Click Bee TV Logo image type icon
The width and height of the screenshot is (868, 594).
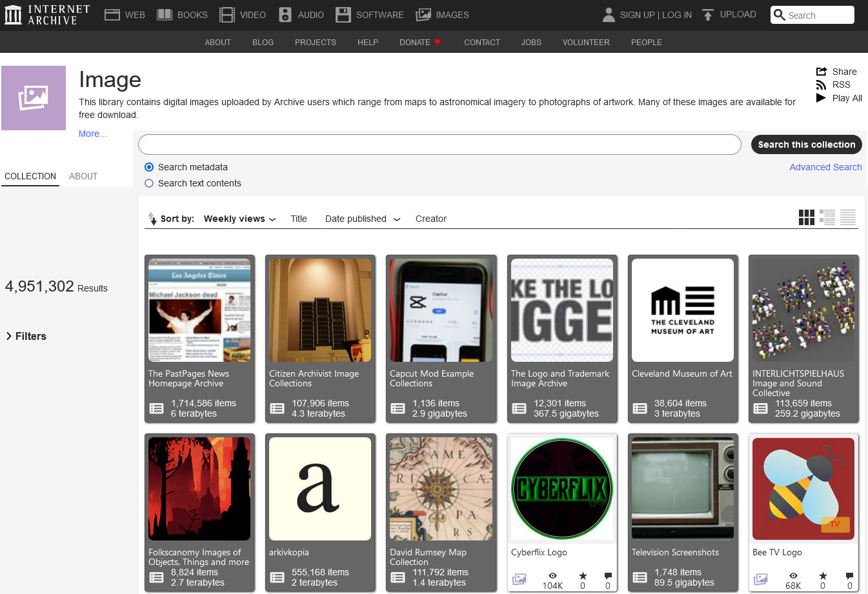pyautogui.click(x=762, y=579)
